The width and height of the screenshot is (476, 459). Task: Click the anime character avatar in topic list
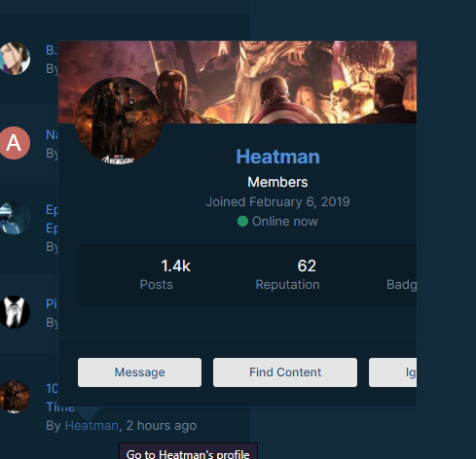[14, 58]
